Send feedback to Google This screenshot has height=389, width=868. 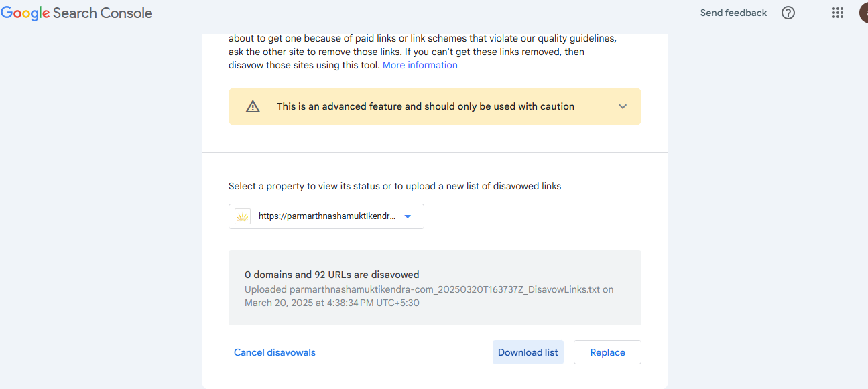click(733, 13)
